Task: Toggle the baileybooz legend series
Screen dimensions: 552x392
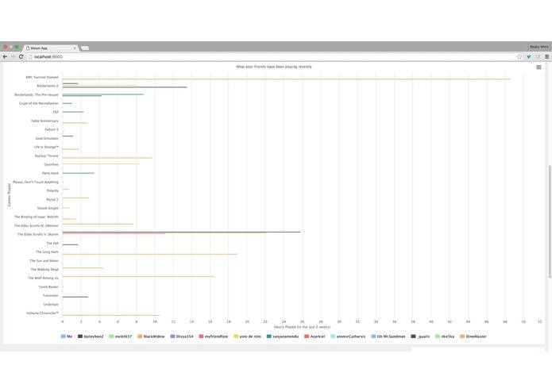Action: 91,336
